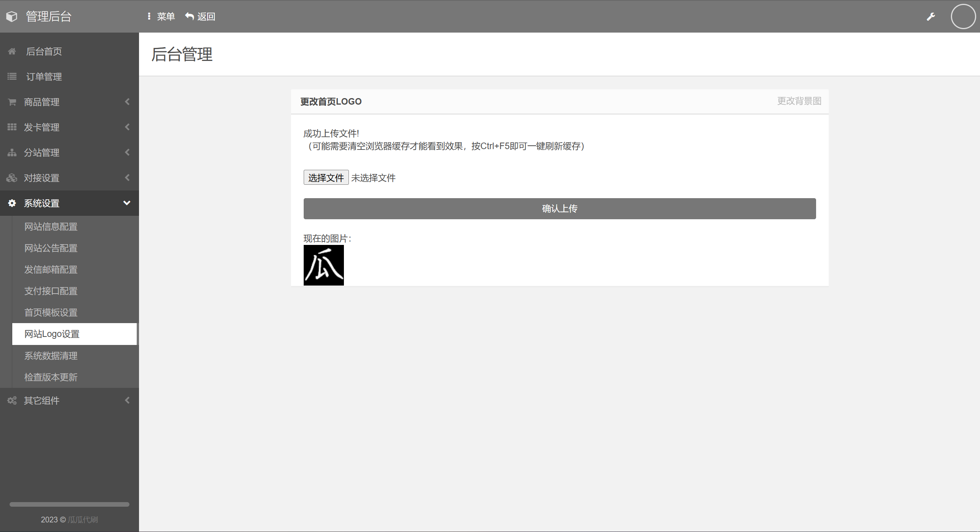Click the 更改背景图 link
Viewport: 980px width, 532px height.
(799, 101)
